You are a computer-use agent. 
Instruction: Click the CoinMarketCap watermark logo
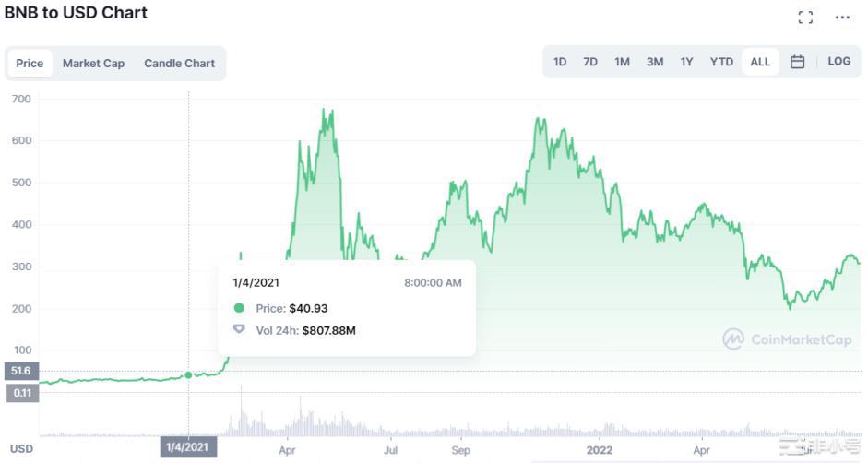pos(787,339)
